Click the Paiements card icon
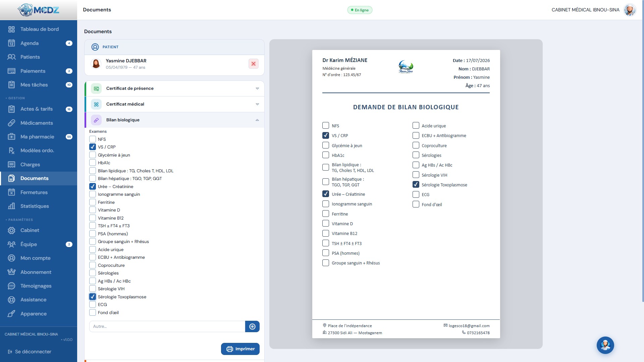 [11, 71]
